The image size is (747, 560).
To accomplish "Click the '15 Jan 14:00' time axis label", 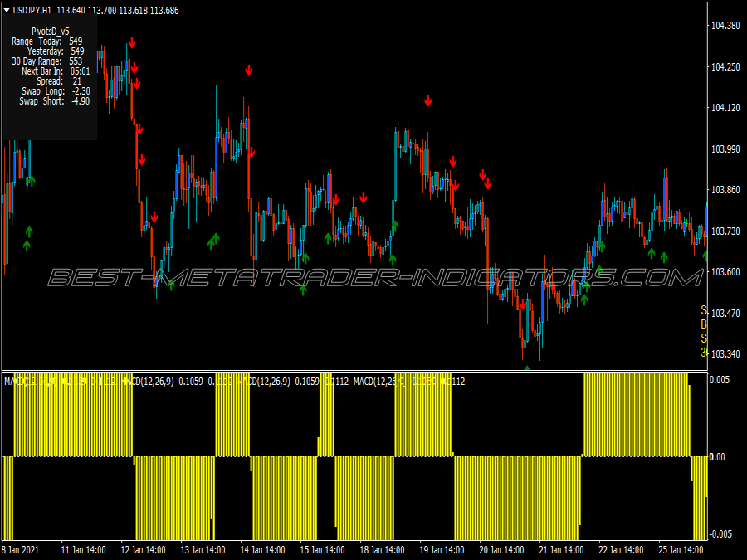I will click(323, 550).
